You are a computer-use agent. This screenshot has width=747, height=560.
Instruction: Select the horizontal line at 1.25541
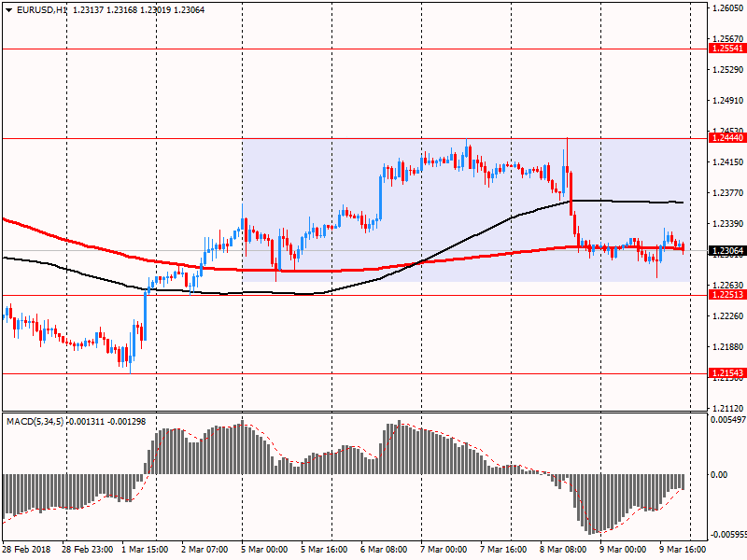tap(355, 49)
